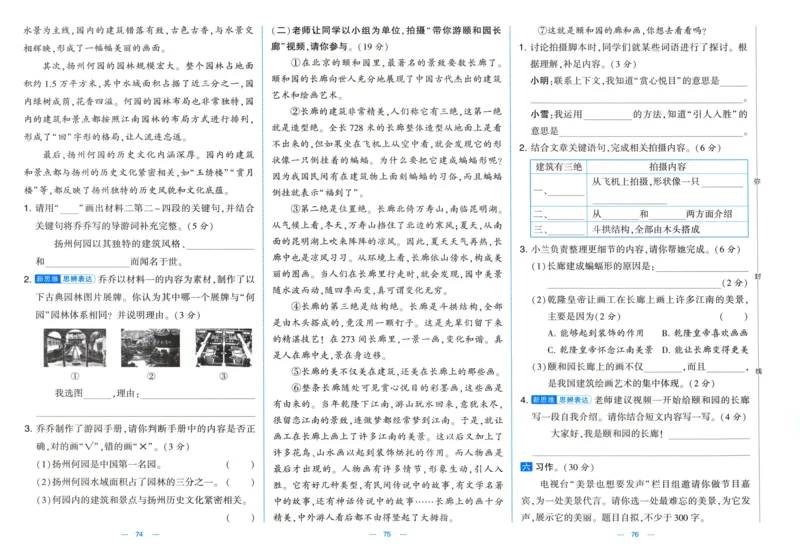Viewport: 800px width, 558px height.
Task: Click the blank after 大家好,我是颐和园的长廊!
Action: (709, 434)
